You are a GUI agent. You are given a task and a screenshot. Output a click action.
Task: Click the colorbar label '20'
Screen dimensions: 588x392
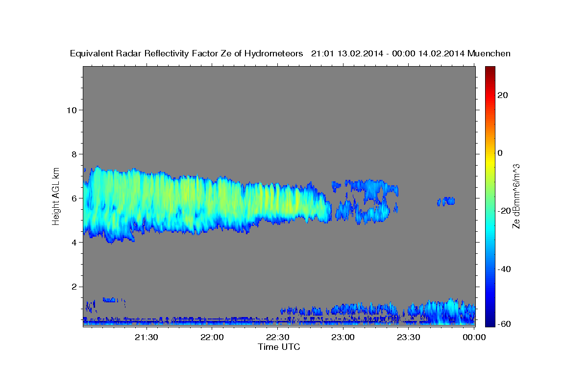click(x=503, y=95)
